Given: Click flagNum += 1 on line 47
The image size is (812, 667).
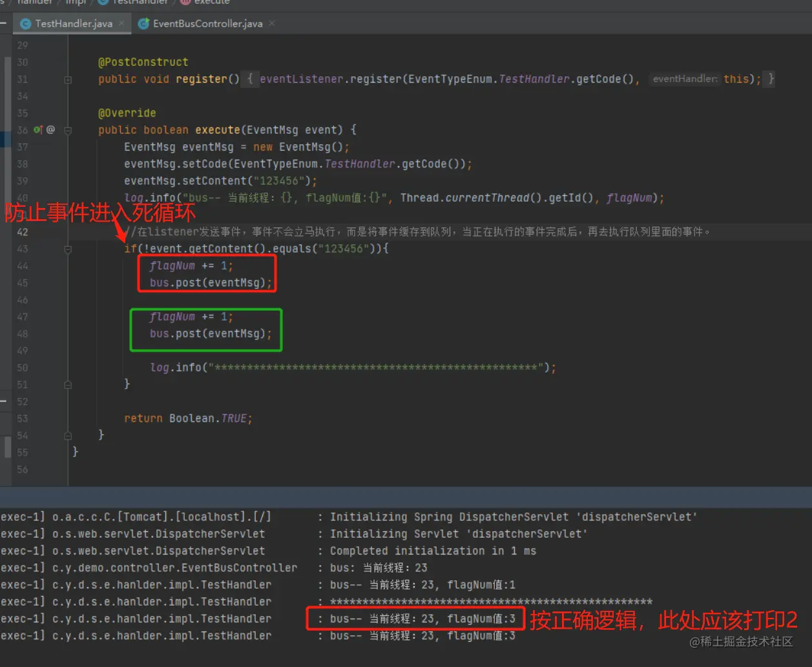Looking at the screenshot, I should click(x=191, y=317).
